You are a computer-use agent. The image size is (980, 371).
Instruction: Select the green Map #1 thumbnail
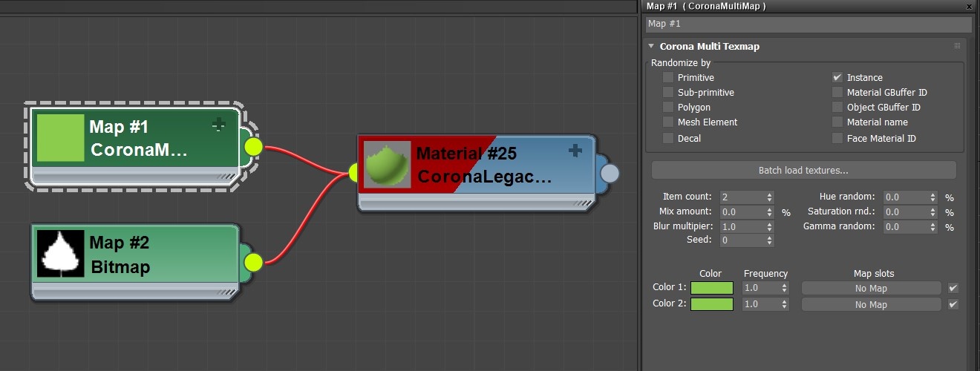(x=61, y=138)
